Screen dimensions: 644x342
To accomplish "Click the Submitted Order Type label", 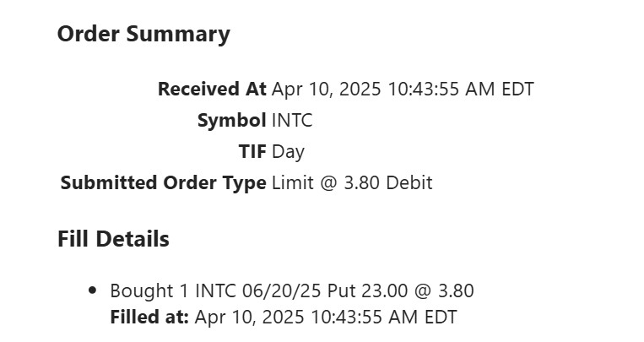I will click(x=163, y=182).
